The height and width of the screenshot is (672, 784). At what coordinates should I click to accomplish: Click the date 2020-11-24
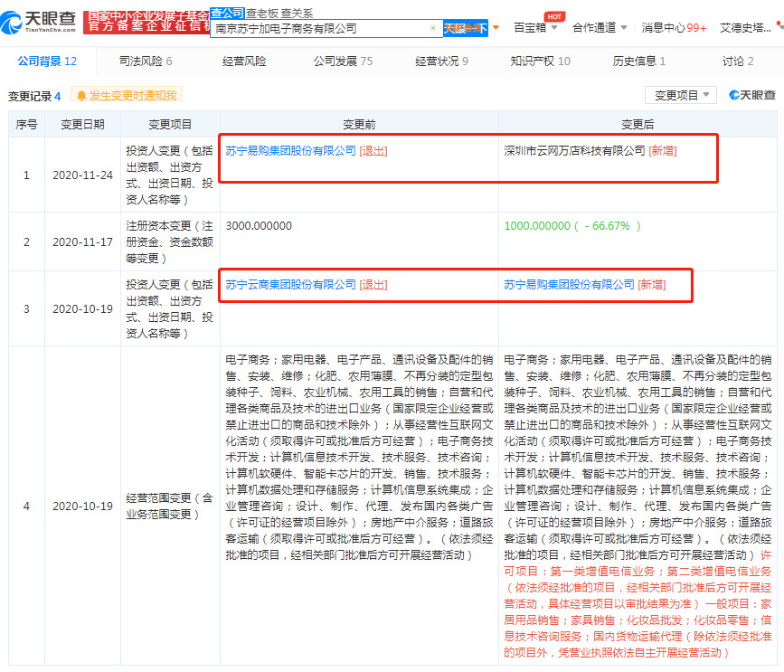click(x=82, y=175)
